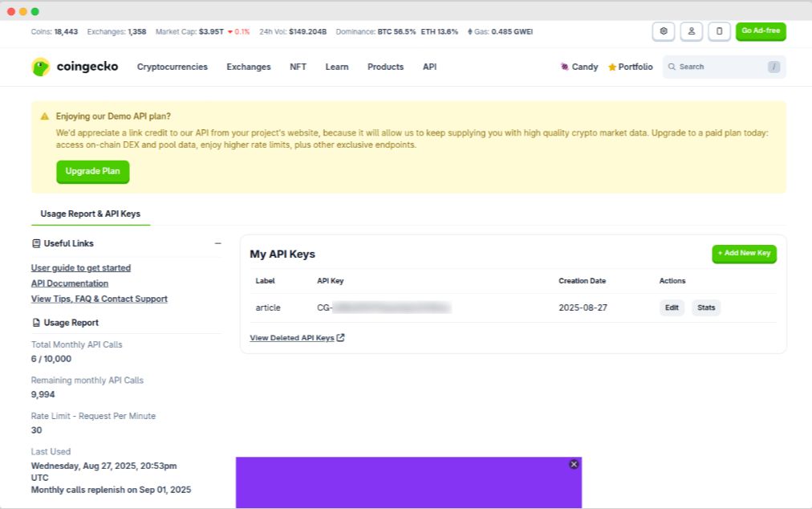The height and width of the screenshot is (509, 812).
Task: Click the Creation Date column header
Action: pyautogui.click(x=582, y=281)
